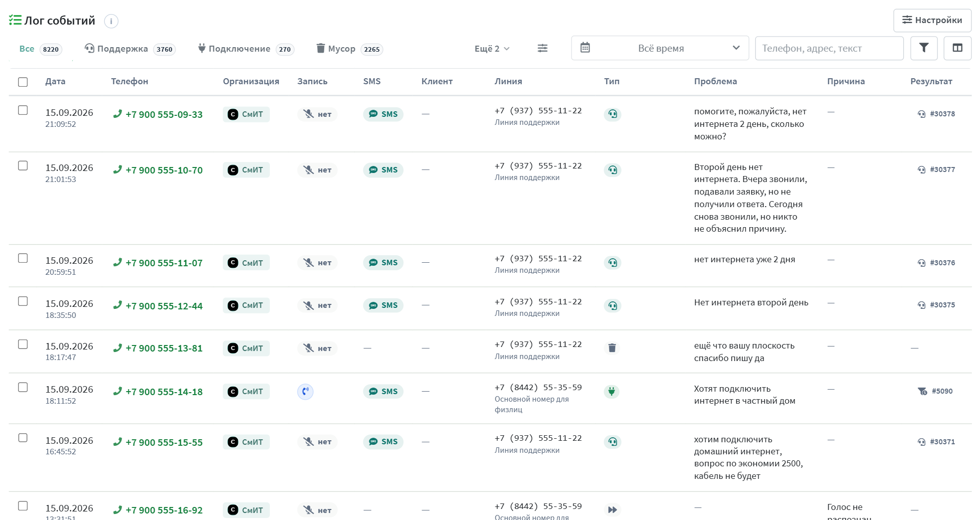This screenshot has height=520, width=980.
Task: Check the row for +7 900 555-12-44
Action: tap(23, 301)
